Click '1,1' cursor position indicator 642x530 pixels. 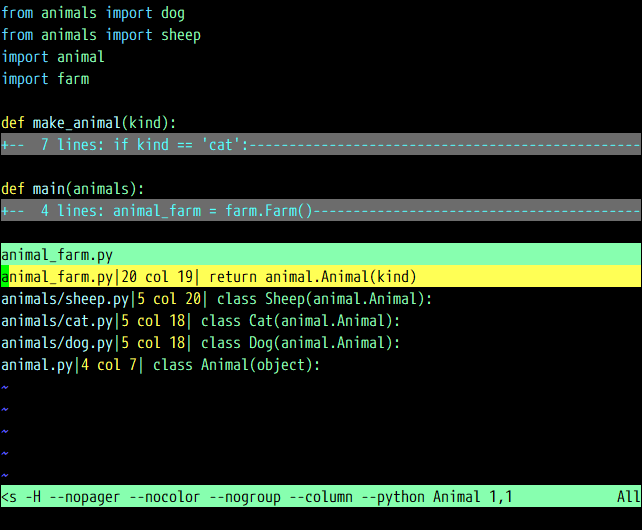[500, 497]
